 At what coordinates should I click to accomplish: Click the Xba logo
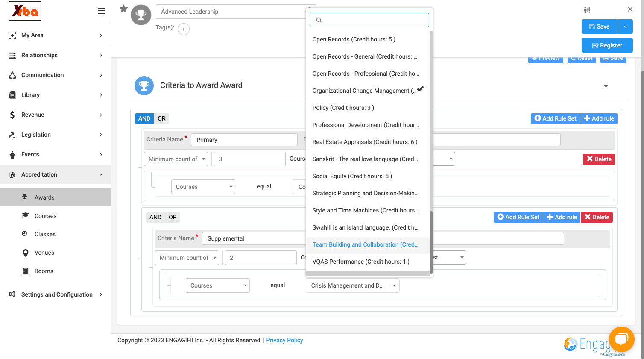coord(25,11)
